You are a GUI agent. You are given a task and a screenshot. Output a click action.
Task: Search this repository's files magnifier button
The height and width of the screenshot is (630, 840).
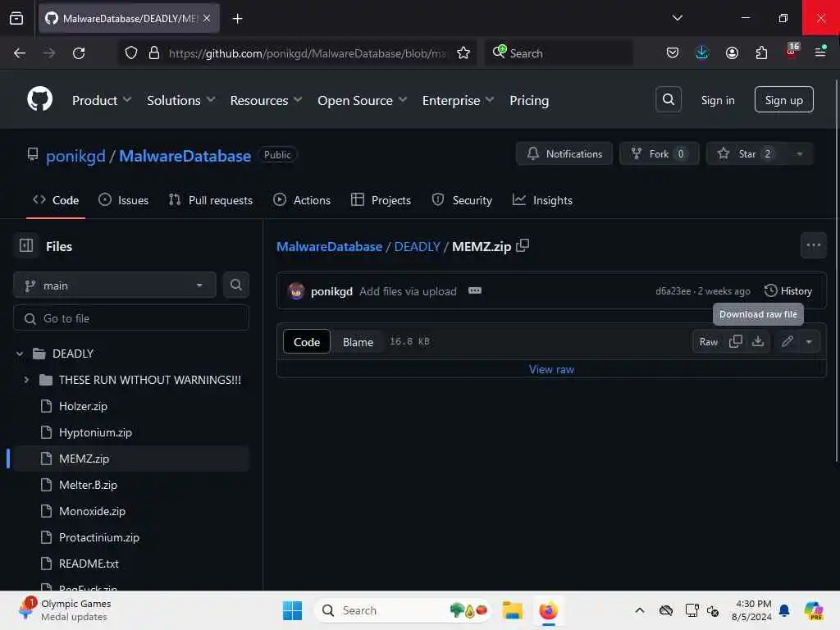[x=235, y=285]
